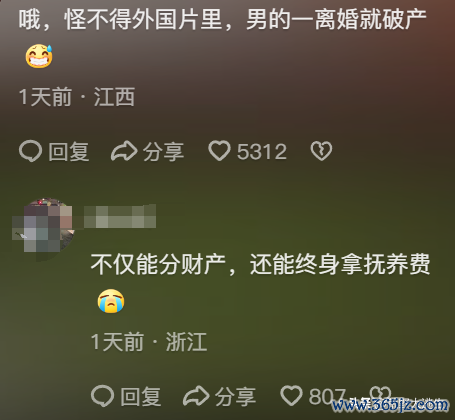Like the comment with 5312 likes via heart icon
Viewport: 455px width, 420px height.
click(219, 151)
